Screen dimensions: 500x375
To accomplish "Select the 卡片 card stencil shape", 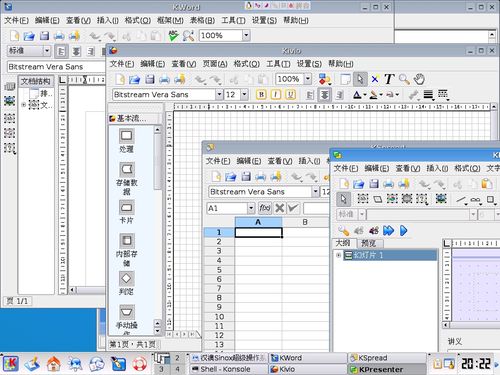I will [126, 212].
